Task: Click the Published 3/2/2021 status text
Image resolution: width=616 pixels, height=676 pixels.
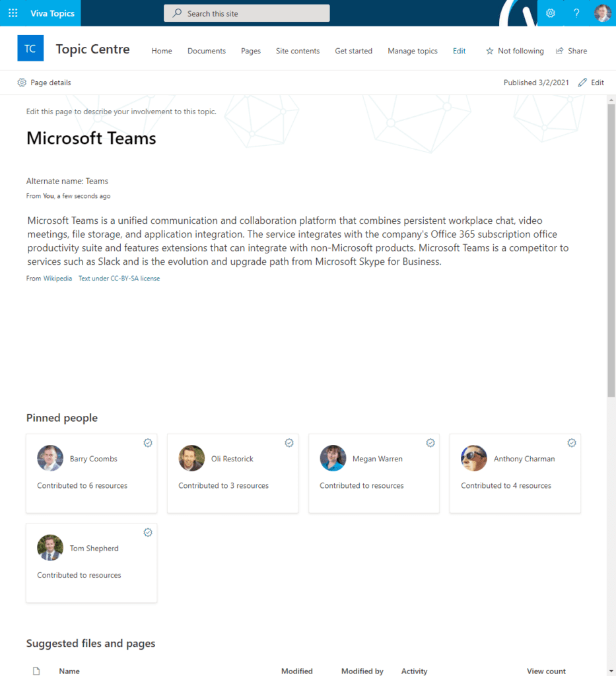Action: click(x=536, y=83)
